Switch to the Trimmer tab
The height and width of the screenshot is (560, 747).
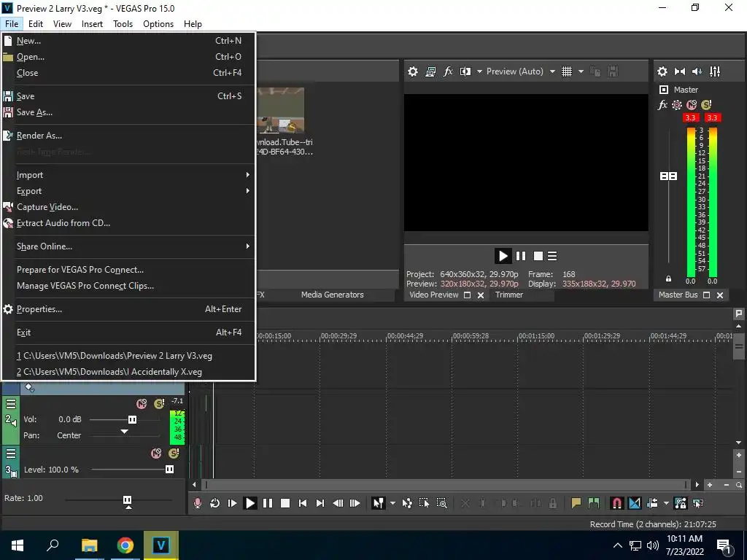tap(508, 295)
